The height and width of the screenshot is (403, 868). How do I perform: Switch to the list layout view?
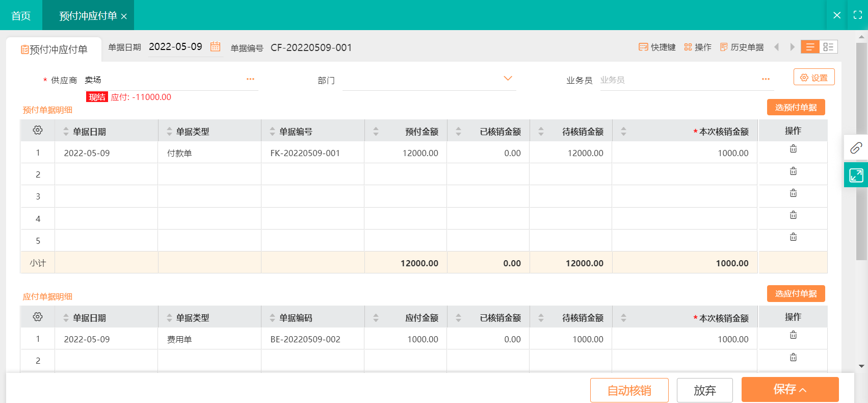pos(810,47)
